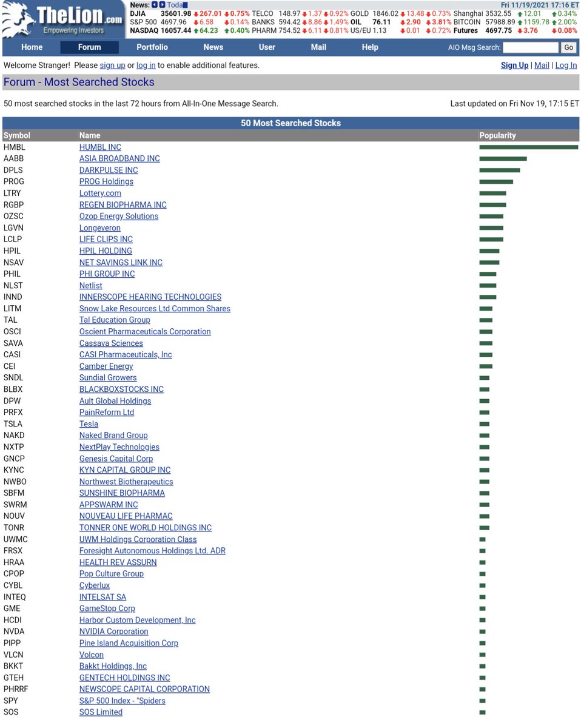Click the HUMBL INC popularity bar
This screenshot has height=728, width=581.
529,147
